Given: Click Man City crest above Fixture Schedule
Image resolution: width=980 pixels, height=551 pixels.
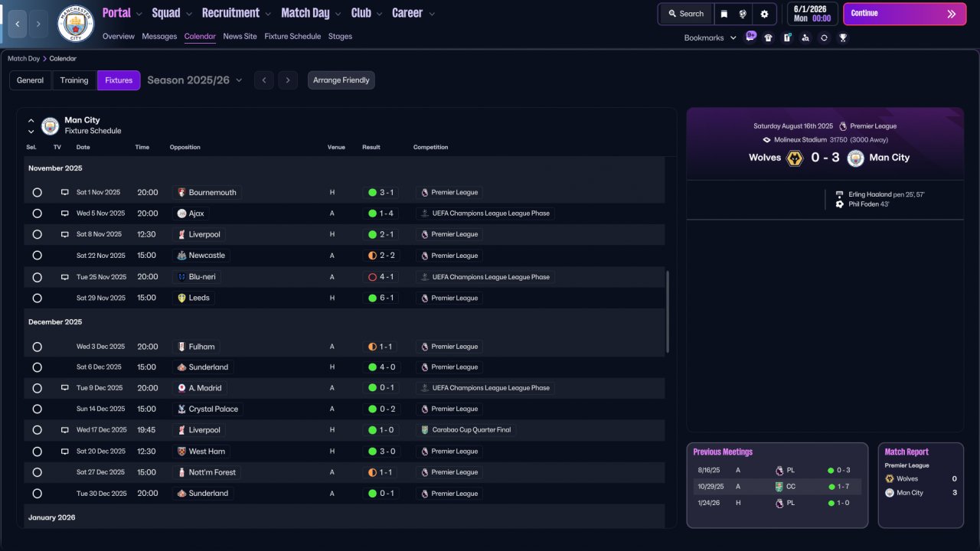Looking at the screenshot, I should (50, 126).
